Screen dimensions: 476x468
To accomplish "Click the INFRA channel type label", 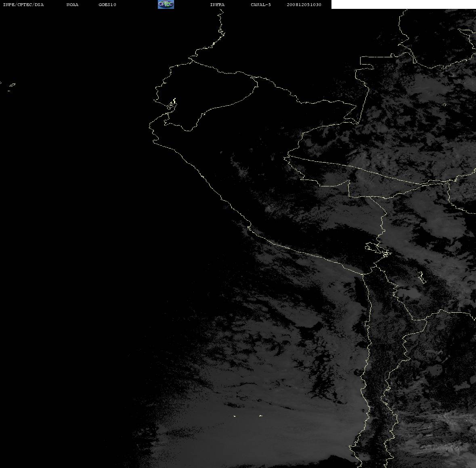I will pos(217,4).
